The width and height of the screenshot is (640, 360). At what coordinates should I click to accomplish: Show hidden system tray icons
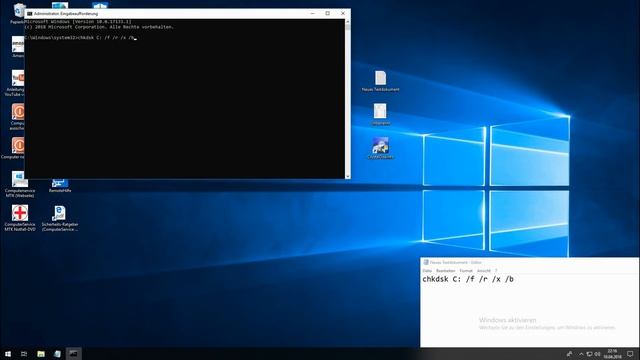(581, 354)
